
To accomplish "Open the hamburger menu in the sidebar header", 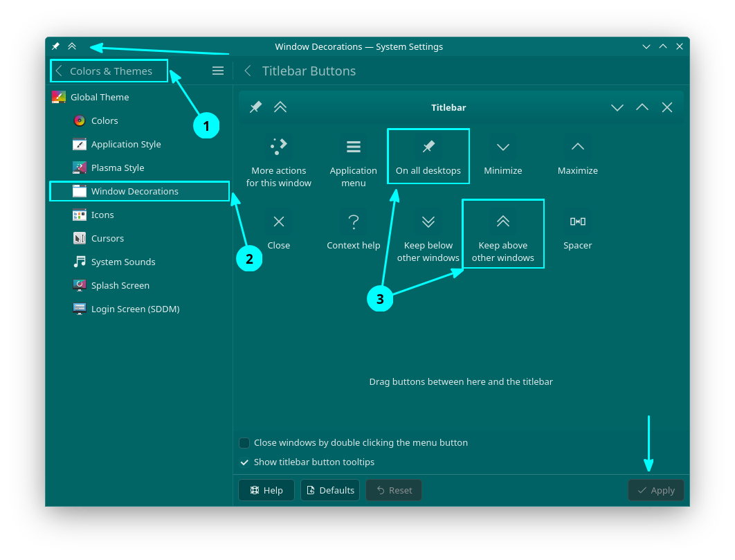I will click(x=218, y=71).
